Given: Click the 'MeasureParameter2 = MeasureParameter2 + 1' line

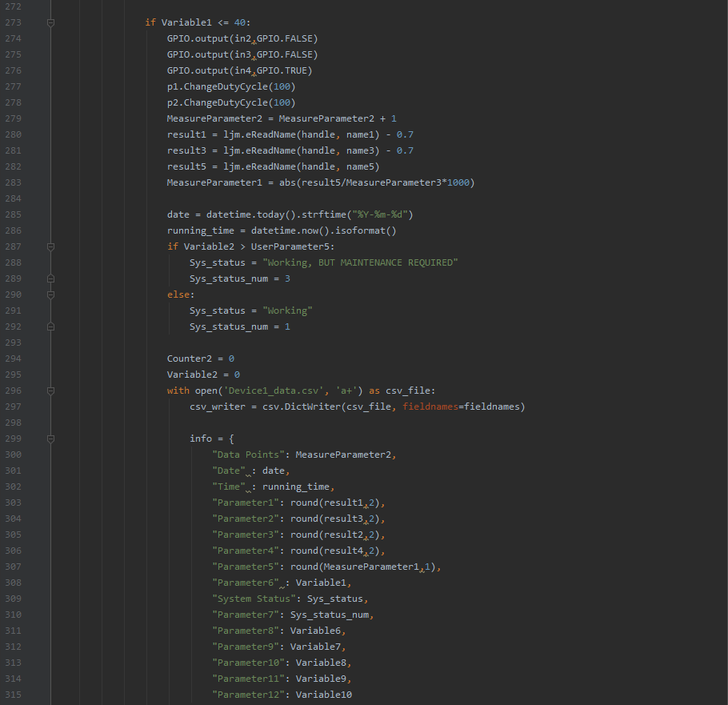Looking at the screenshot, I should pos(282,118).
